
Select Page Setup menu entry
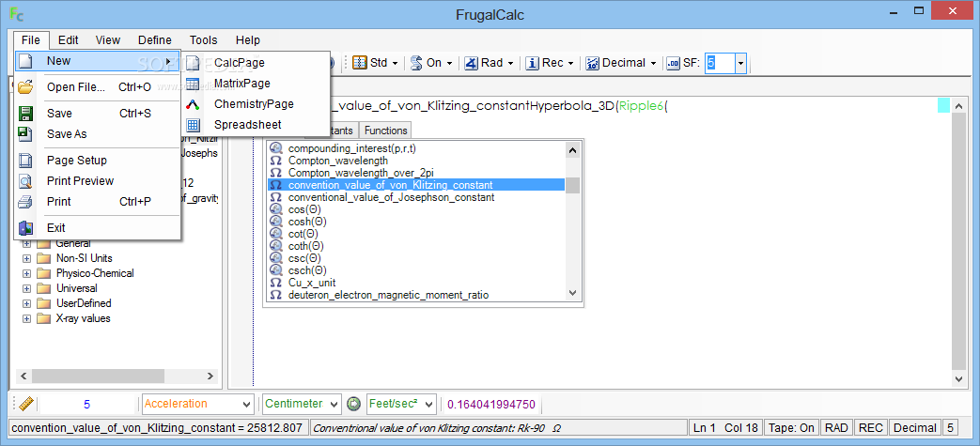(98, 161)
